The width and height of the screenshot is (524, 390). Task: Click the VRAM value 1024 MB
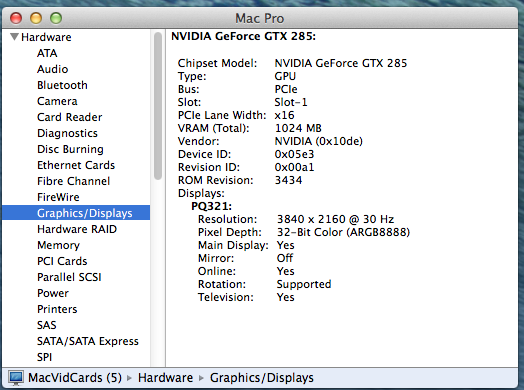[x=298, y=128]
